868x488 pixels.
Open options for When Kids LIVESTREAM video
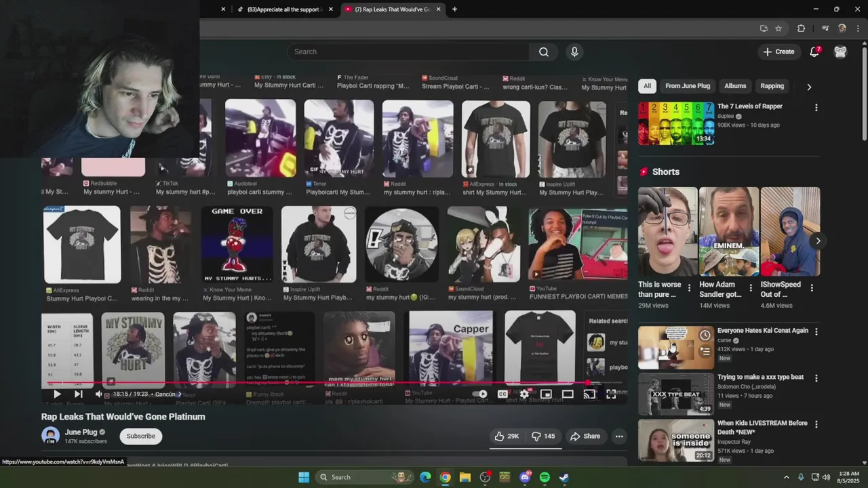[816, 424]
